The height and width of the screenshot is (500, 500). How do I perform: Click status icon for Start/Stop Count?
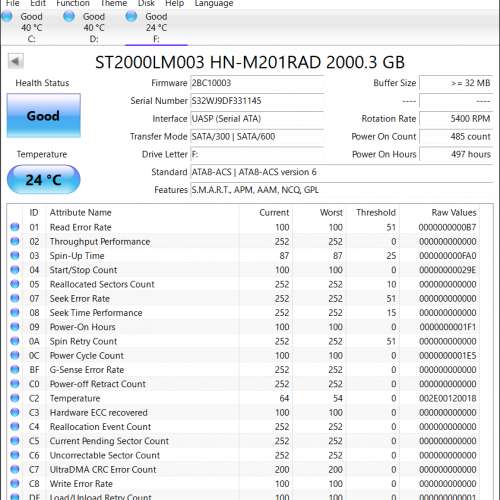[15, 270]
